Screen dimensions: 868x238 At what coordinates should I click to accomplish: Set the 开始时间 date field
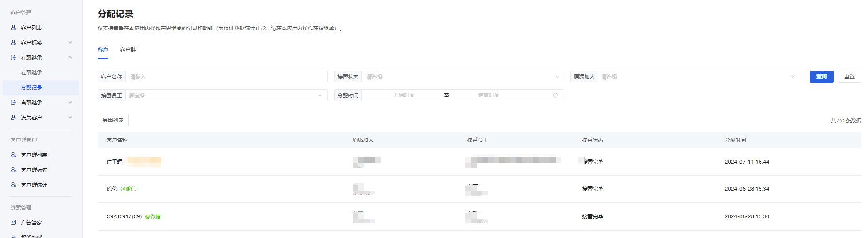click(404, 95)
